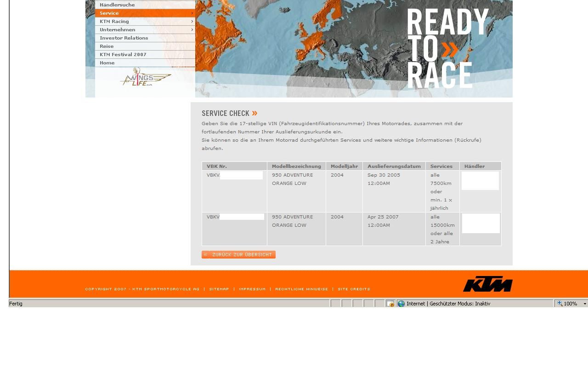This screenshot has width=588, height=368.
Task: Click the zoom magnifier icon in status bar
Action: point(560,304)
